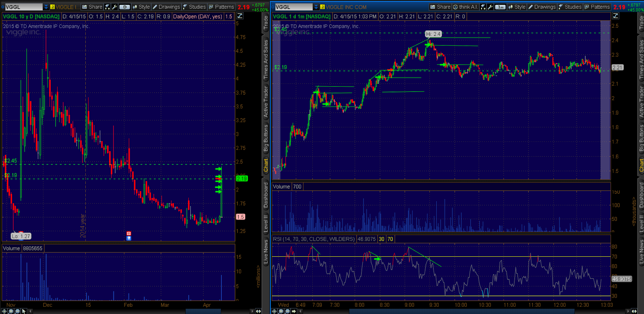The image size is (644, 314).
Task: Open Active Trader tab on far-right sidebar
Action: [x=641, y=102]
